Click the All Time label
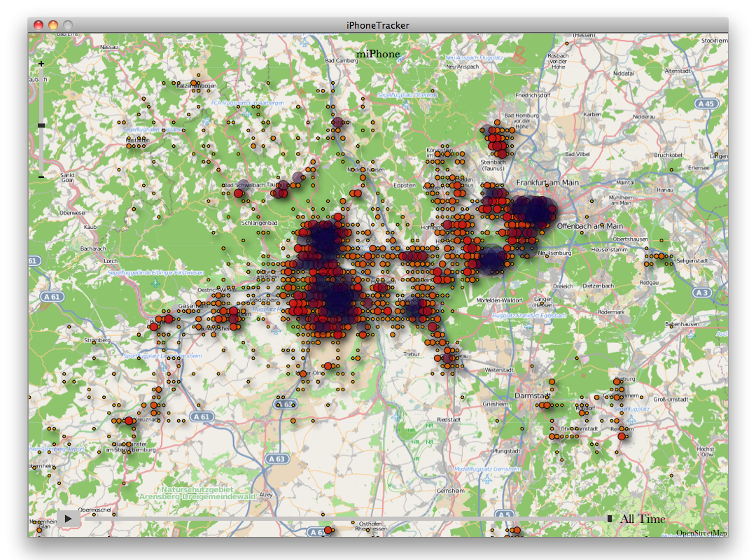 [642, 519]
